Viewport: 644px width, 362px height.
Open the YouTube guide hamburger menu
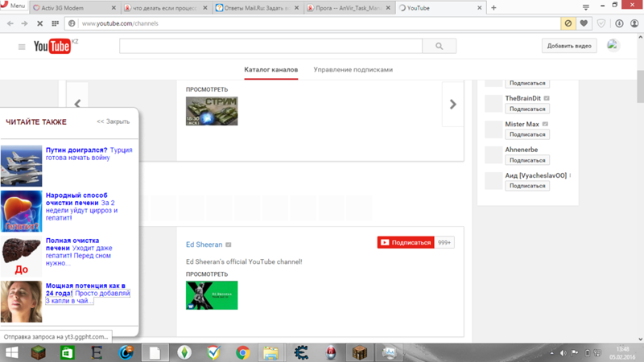[x=22, y=47]
